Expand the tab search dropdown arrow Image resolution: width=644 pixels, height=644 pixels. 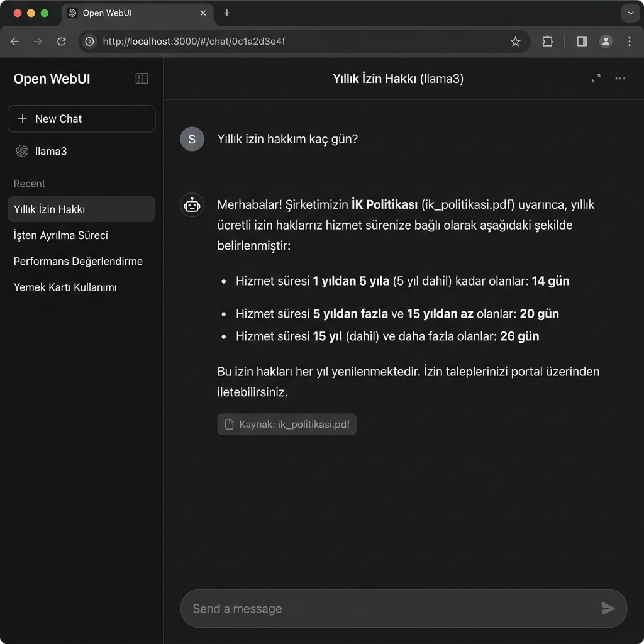[x=630, y=13]
